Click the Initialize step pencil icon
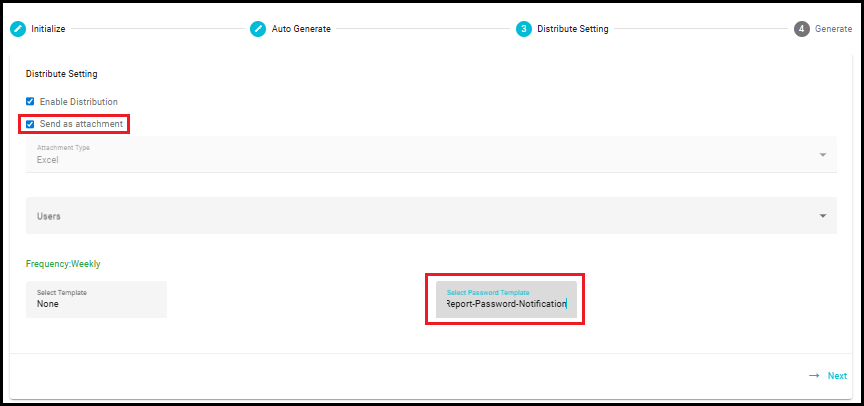The image size is (864, 406). click(18, 29)
